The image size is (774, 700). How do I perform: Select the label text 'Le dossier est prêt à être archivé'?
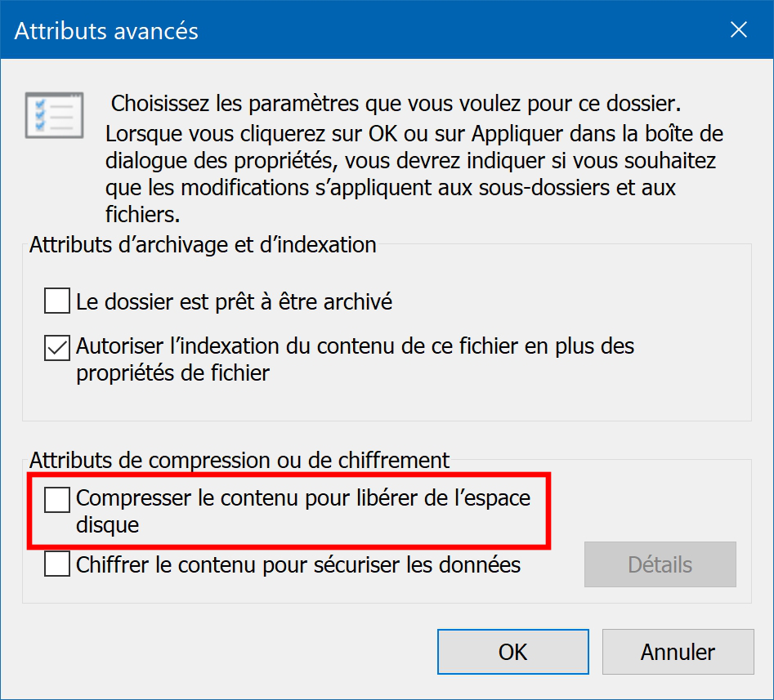click(x=234, y=301)
